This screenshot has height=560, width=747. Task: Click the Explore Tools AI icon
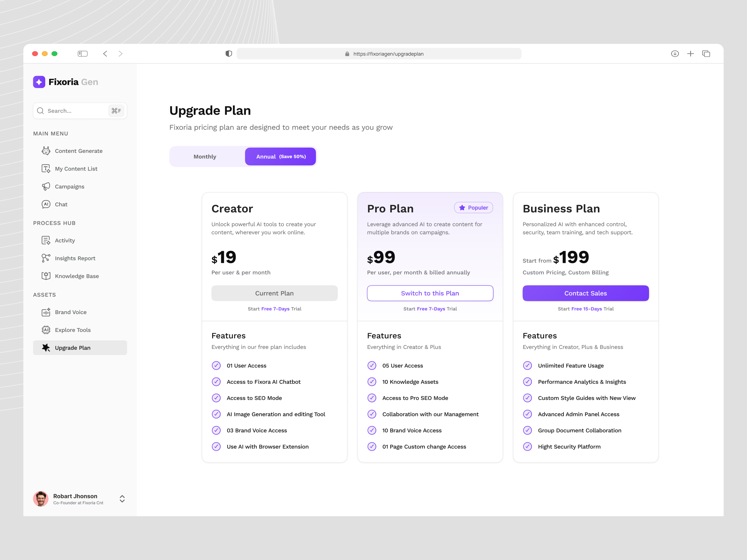(x=46, y=330)
